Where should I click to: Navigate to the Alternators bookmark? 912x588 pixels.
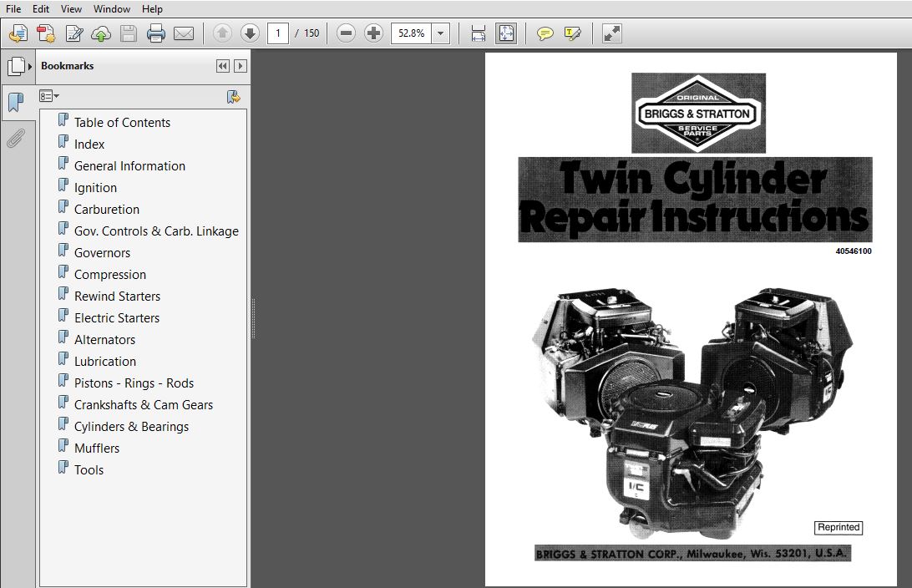(x=104, y=340)
